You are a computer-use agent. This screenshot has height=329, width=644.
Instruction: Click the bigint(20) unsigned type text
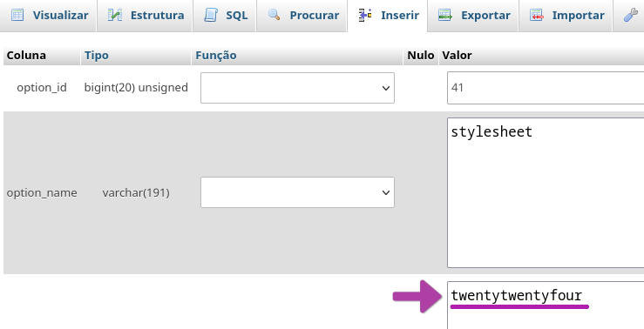(x=136, y=88)
